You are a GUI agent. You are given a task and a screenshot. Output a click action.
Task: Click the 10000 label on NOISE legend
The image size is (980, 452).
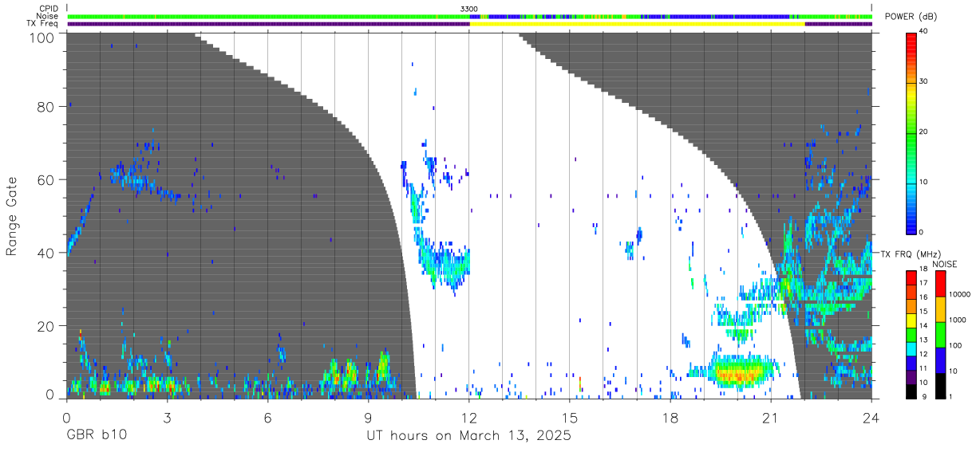tap(960, 294)
